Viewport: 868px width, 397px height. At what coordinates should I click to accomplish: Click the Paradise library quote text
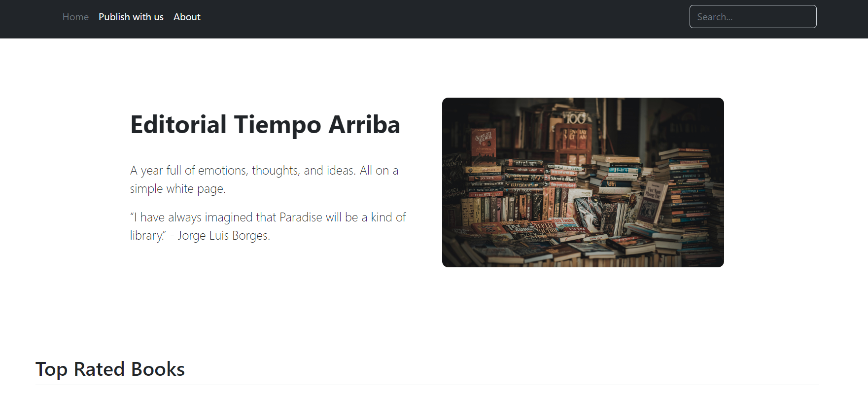[268, 226]
